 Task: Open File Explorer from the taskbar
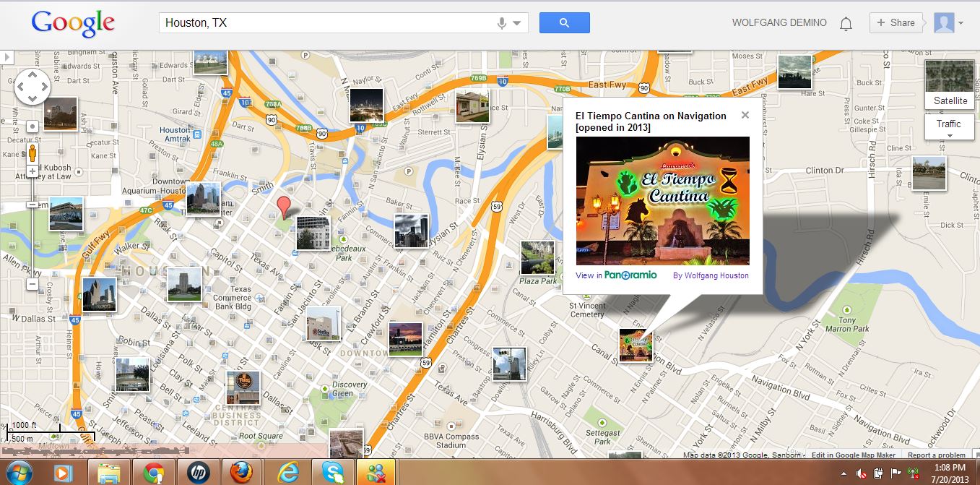point(108,473)
